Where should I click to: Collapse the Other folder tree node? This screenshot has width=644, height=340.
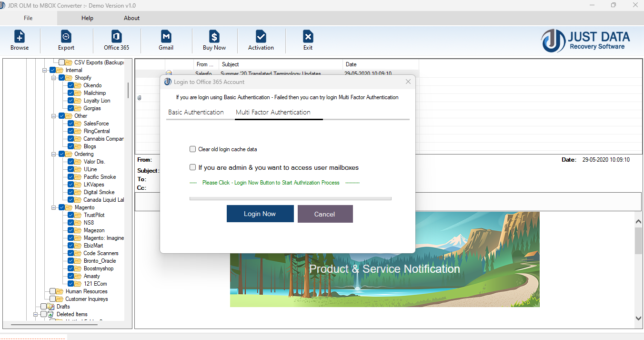[x=54, y=116]
